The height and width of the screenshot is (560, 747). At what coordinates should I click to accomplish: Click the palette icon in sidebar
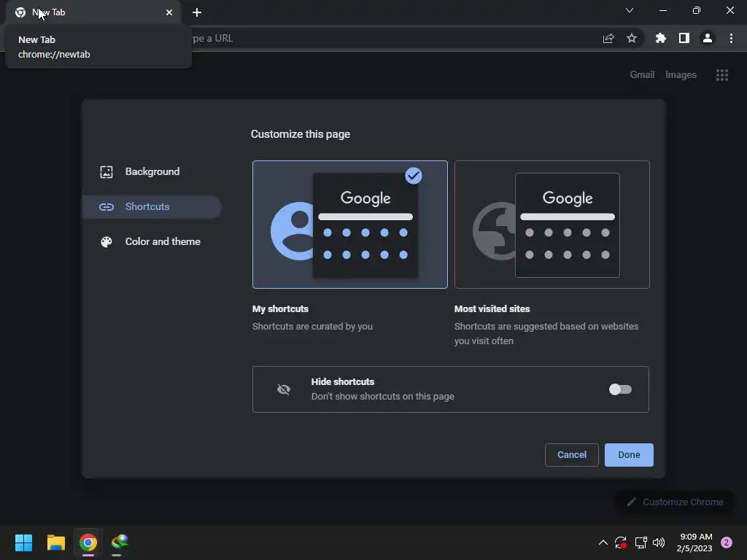tap(107, 242)
